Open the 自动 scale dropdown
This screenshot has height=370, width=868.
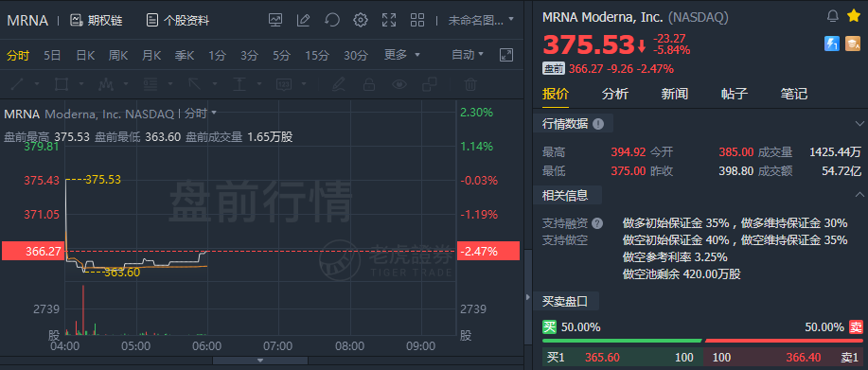[x=468, y=55]
